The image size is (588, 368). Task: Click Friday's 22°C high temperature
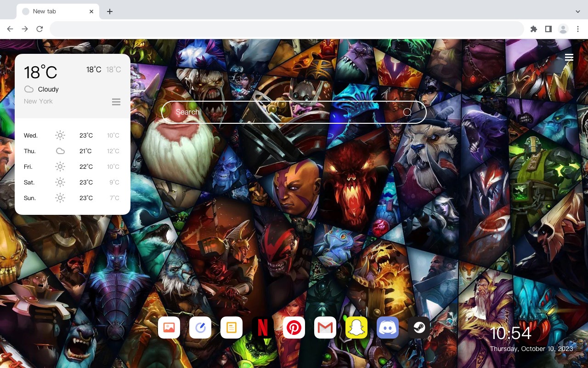[x=86, y=167]
